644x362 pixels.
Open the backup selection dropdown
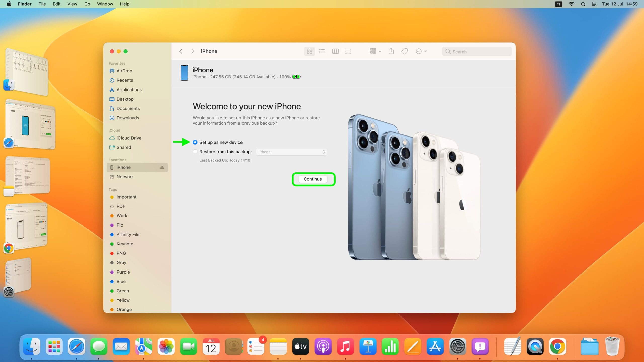291,152
